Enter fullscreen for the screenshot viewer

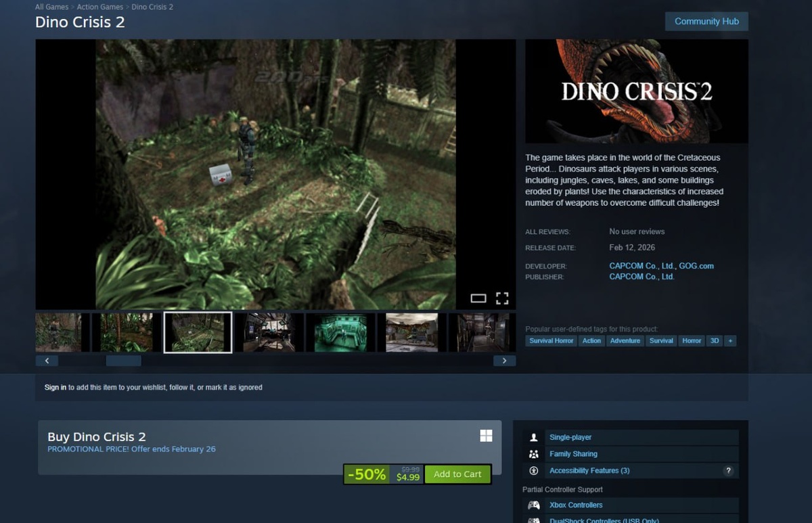pyautogui.click(x=502, y=298)
